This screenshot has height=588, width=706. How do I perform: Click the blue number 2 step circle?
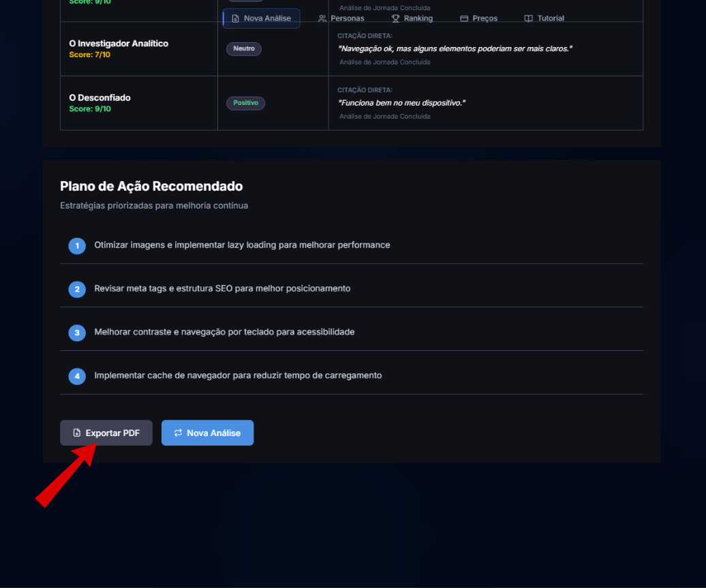point(77,289)
